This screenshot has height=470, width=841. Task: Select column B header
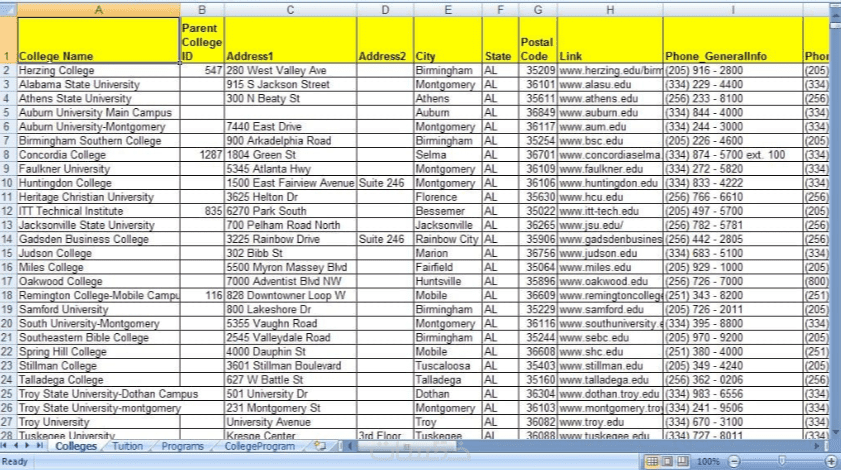tap(202, 10)
